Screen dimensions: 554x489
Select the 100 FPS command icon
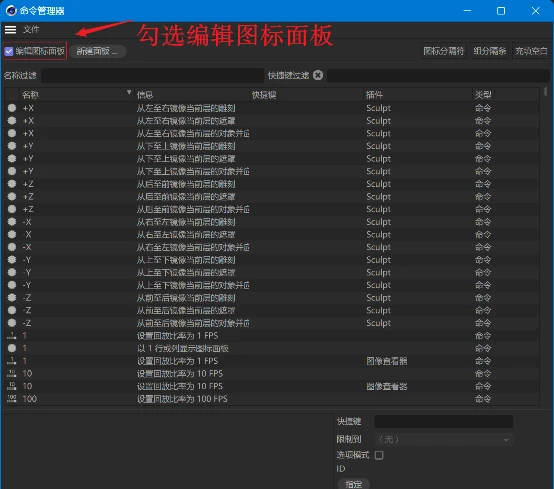click(x=12, y=399)
